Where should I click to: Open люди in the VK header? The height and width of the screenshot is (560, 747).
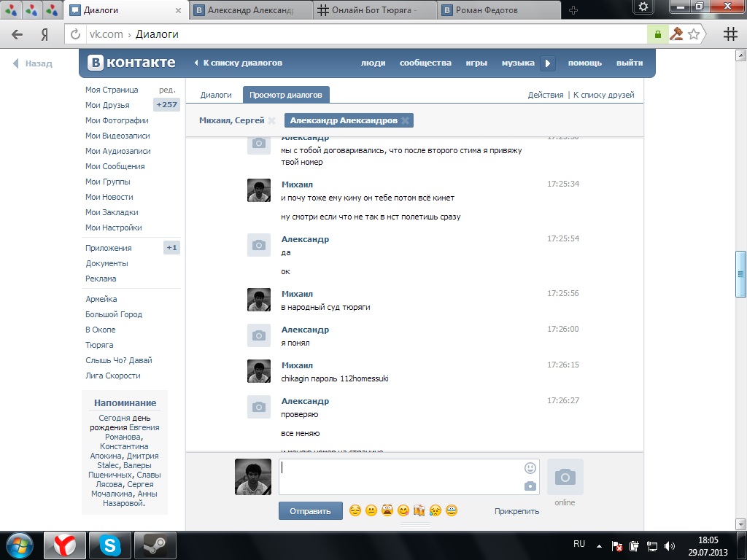[x=373, y=63]
